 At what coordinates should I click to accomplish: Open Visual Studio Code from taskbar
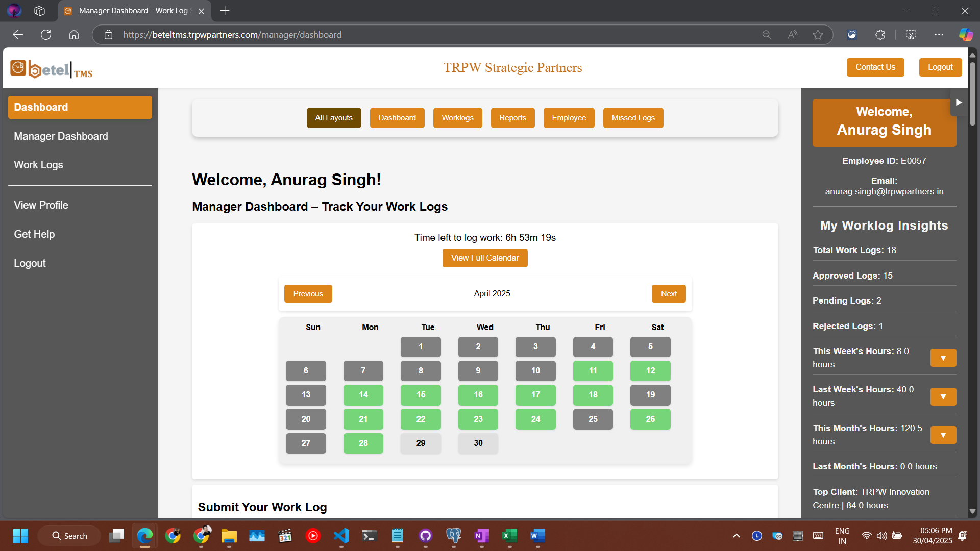pos(341,536)
